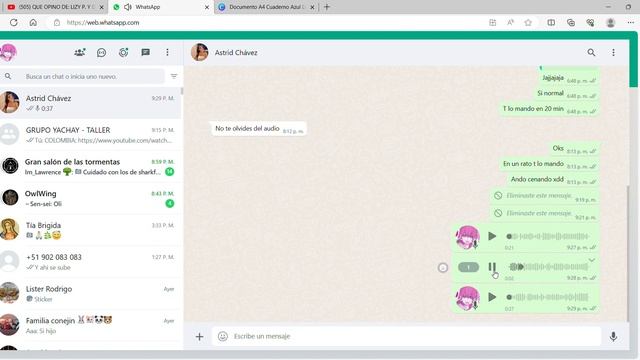This screenshot has height=360, width=640.
Task: Toggle the unread chats filter icon
Action: pos(174,76)
